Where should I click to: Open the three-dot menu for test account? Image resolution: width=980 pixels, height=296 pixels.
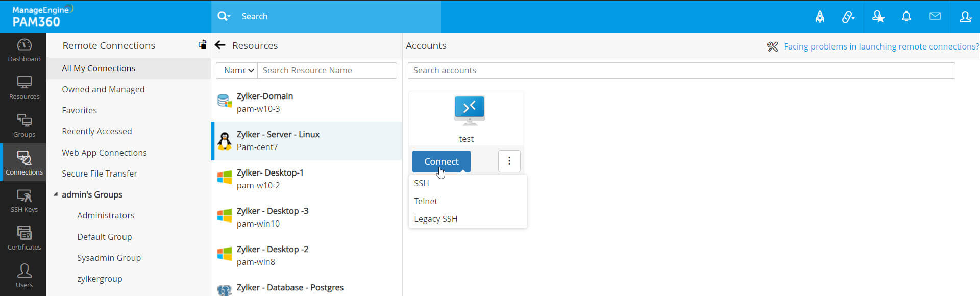509,161
